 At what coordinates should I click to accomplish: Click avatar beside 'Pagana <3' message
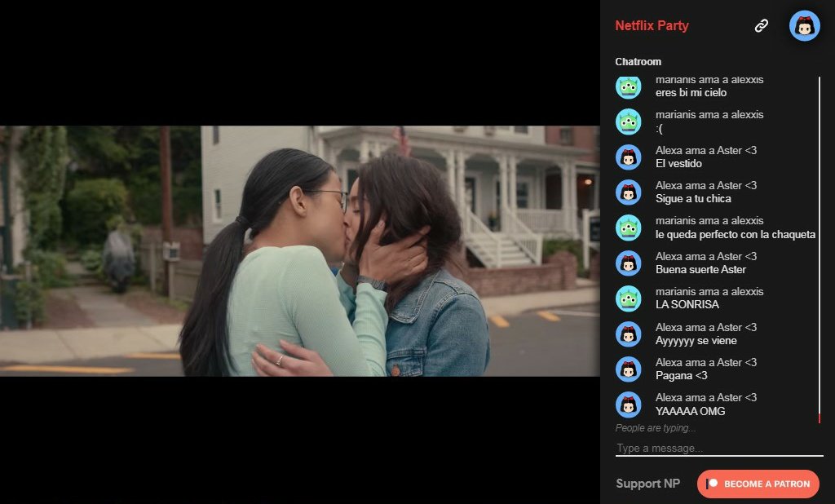(x=629, y=369)
